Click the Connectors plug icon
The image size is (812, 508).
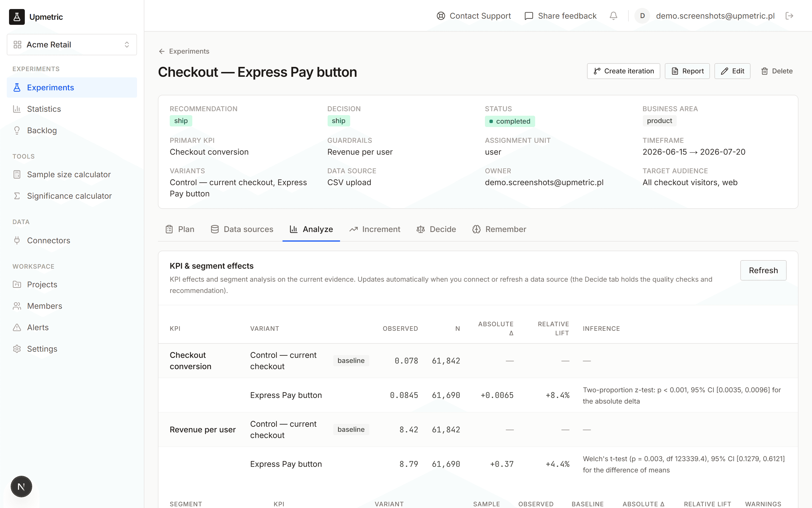coord(17,240)
